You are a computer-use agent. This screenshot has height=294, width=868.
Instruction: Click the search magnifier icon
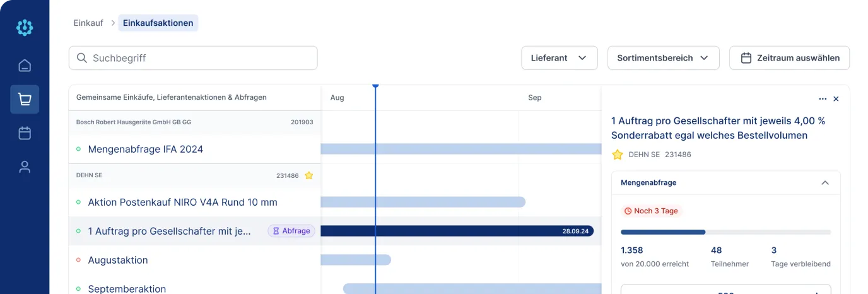tap(82, 58)
